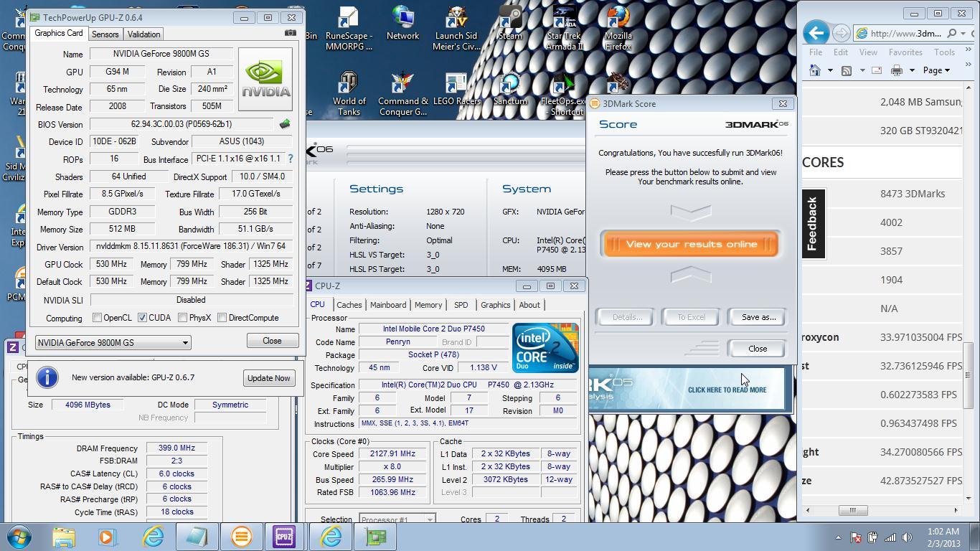Open the address bar autocomplete dropdown in IE
The width and height of the screenshot is (980, 551).
click(962, 33)
